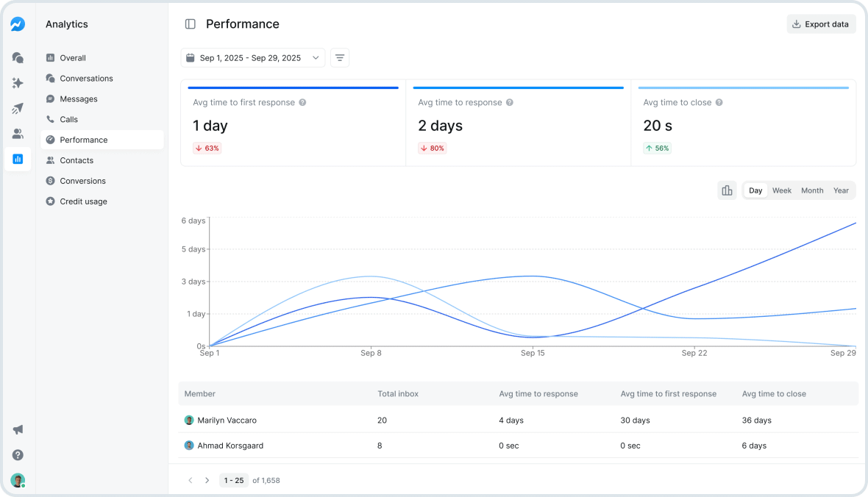Open the Performance section in sidebar
Screen dimensions: 868x497
[x=83, y=140]
